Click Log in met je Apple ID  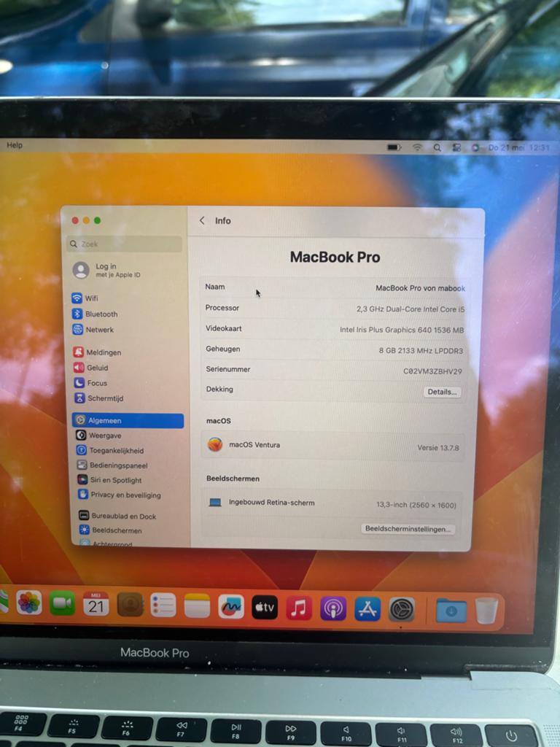[x=106, y=270]
